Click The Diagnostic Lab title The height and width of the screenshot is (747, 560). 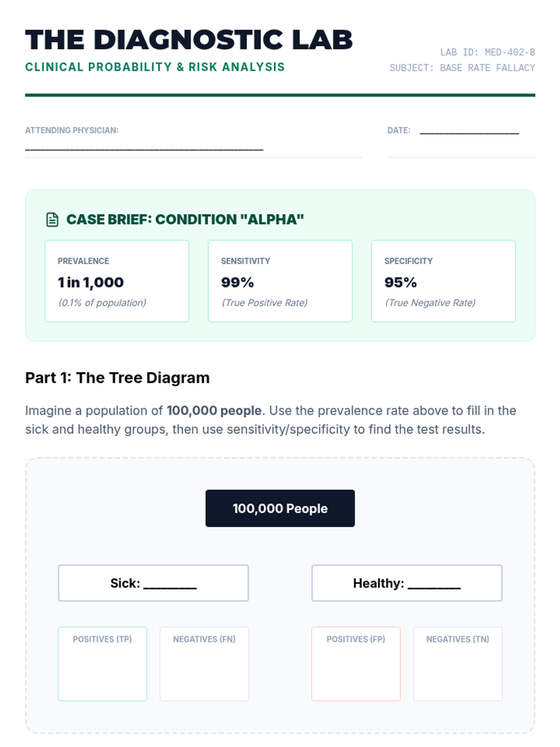tap(189, 40)
